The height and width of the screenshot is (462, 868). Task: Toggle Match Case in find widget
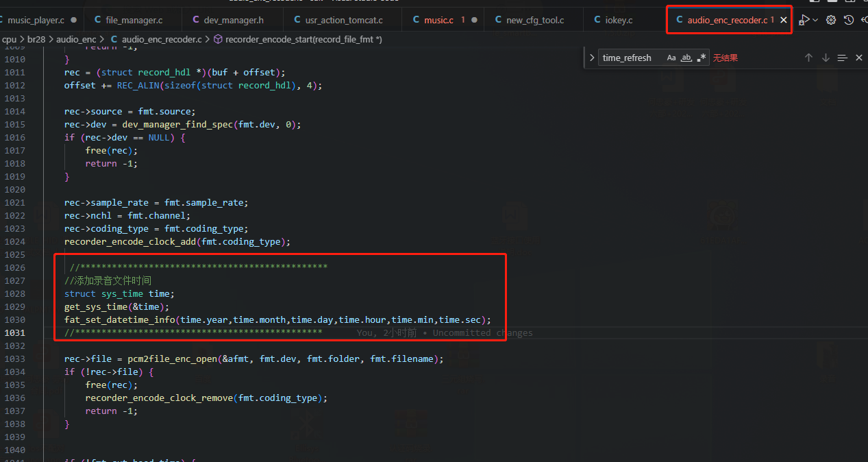tap(671, 58)
